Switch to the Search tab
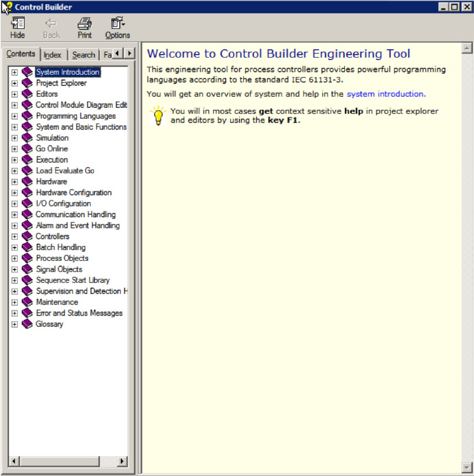 (84, 55)
